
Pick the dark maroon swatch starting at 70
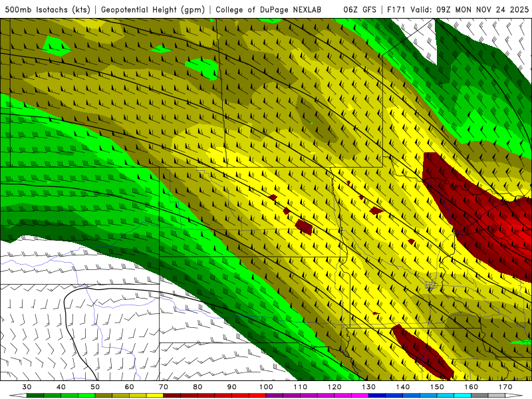[172, 396]
